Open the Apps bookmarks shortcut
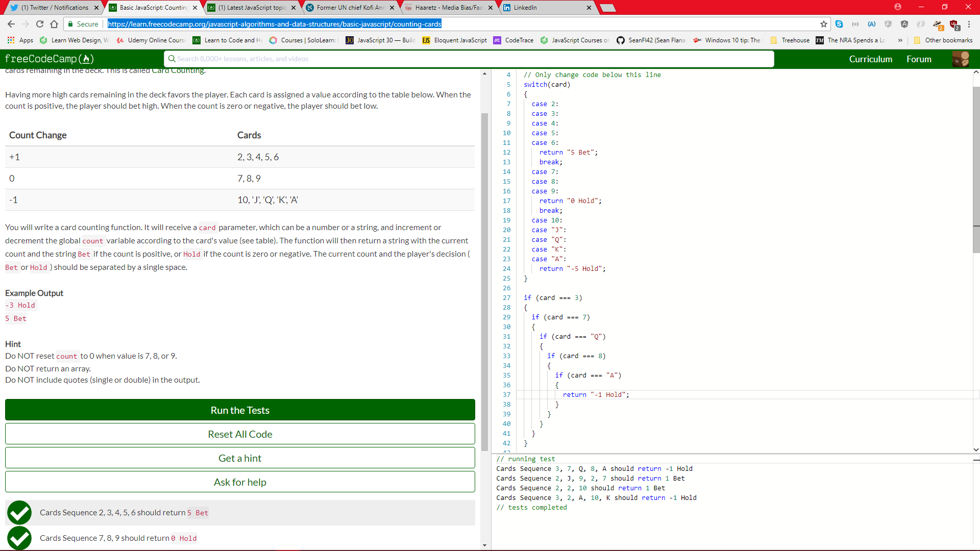The height and width of the screenshot is (551, 980). (x=20, y=40)
